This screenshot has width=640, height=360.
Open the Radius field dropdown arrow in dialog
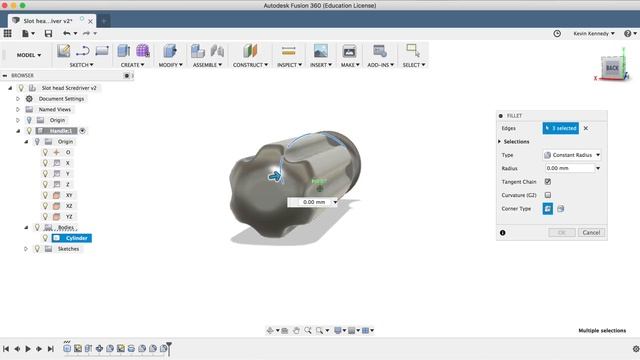tap(598, 168)
